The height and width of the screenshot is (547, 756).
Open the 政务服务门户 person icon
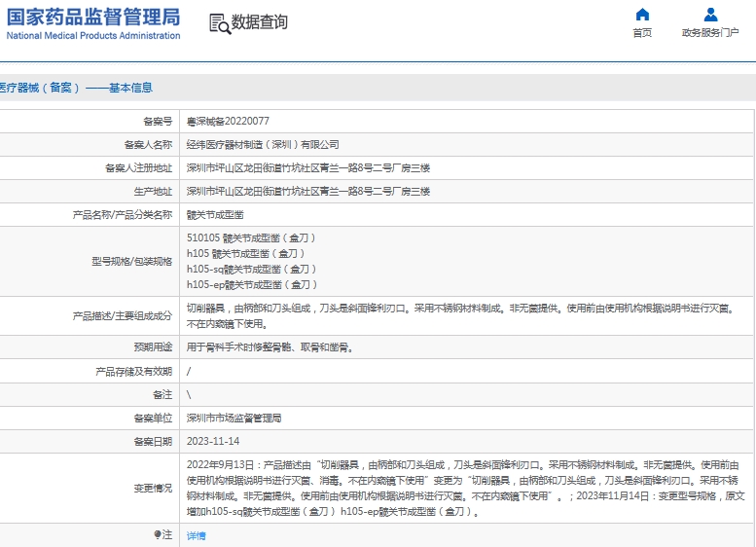pos(710,15)
